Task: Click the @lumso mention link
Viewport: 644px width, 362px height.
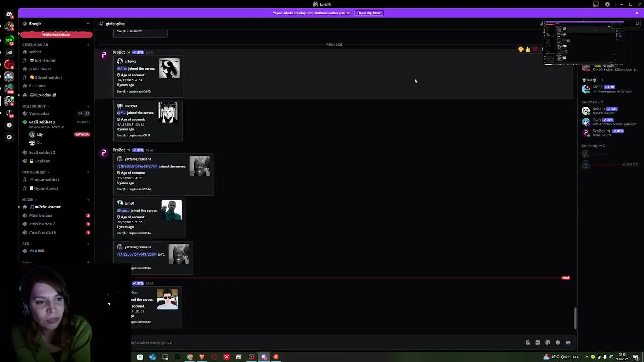Action: click(123, 211)
